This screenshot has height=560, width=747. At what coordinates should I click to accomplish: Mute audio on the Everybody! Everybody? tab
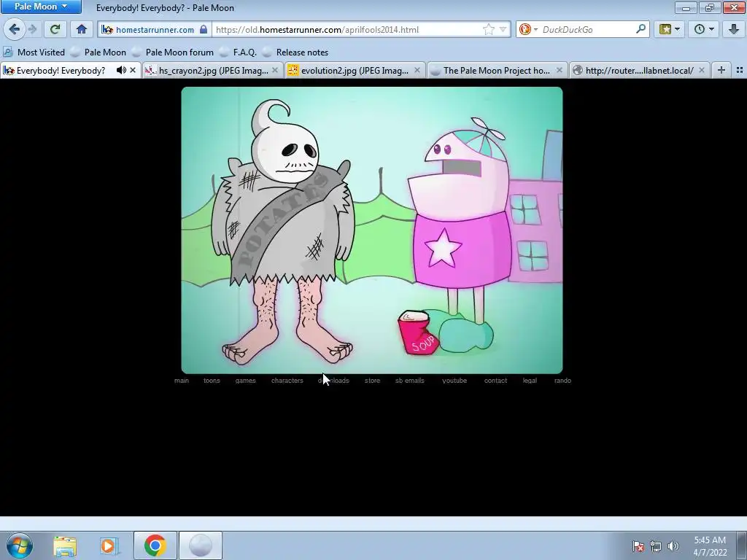point(122,70)
